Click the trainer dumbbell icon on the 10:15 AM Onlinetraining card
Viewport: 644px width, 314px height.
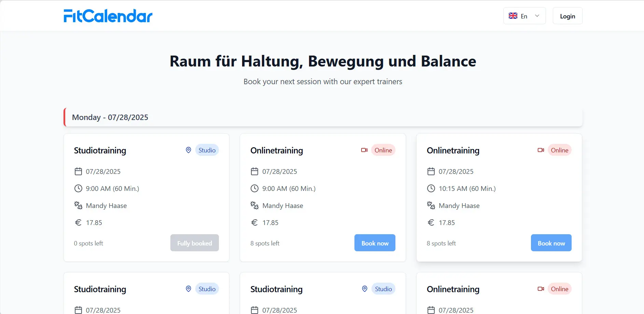coord(431,205)
